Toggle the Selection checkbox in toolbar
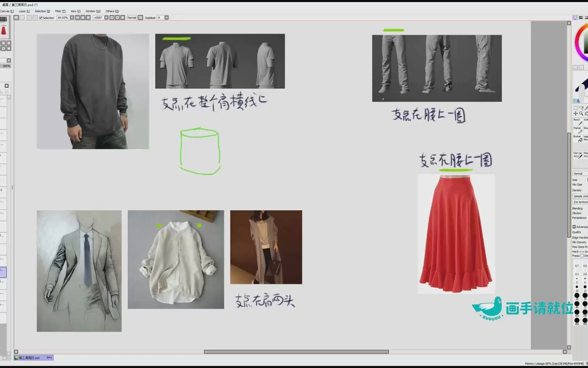 click(41, 18)
